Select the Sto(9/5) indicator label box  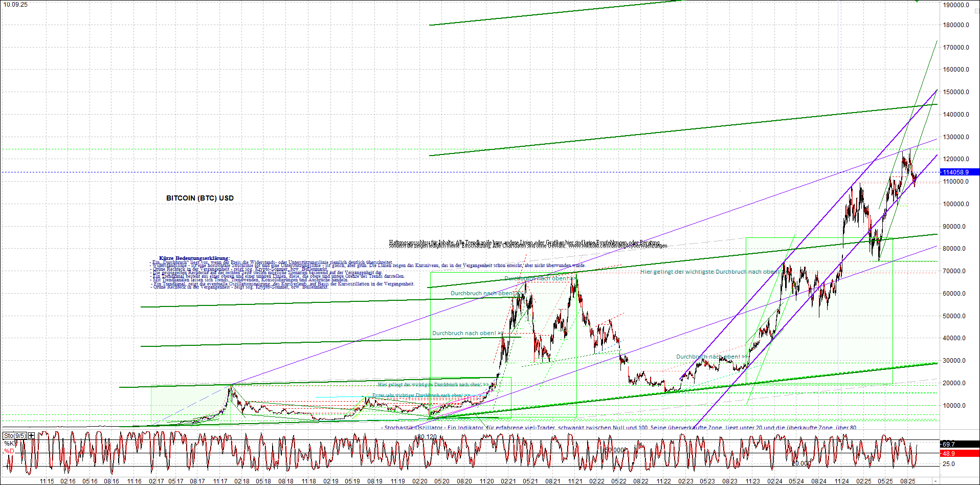click(x=15, y=435)
